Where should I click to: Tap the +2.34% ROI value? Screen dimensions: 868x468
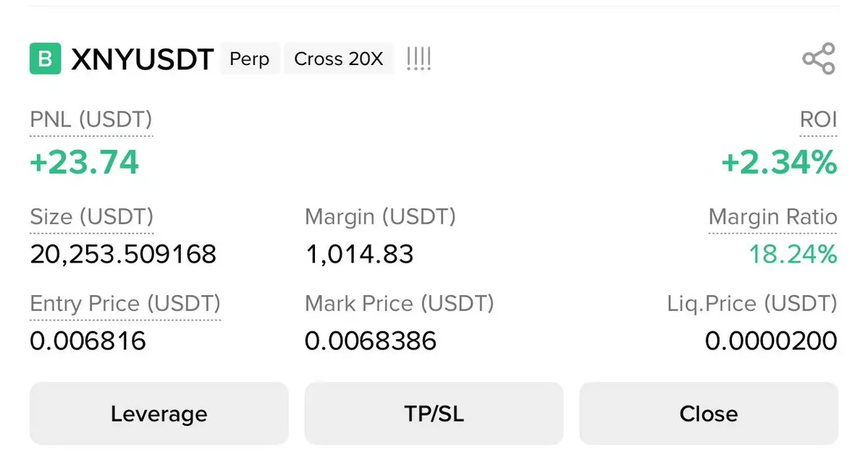click(779, 162)
